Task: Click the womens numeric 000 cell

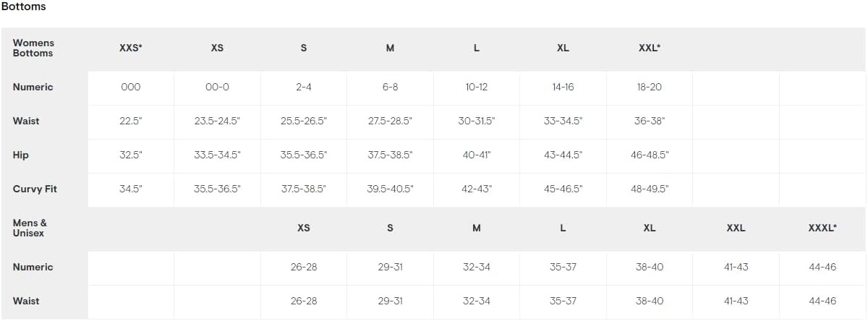Action: [131, 87]
